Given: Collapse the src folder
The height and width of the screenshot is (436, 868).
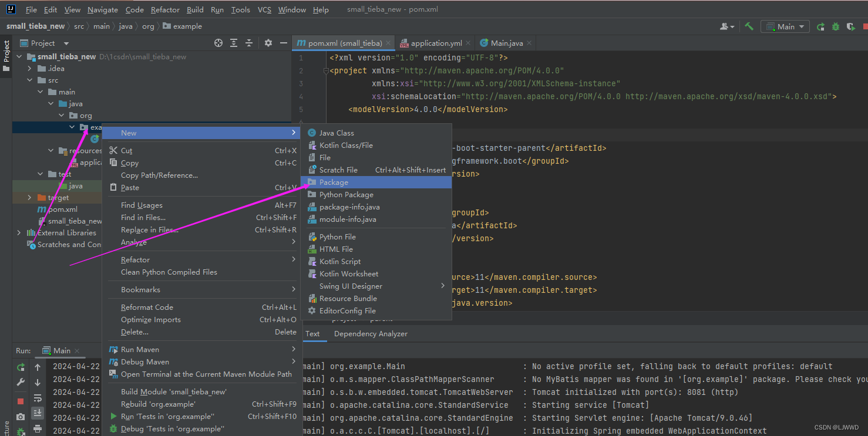Looking at the screenshot, I should tap(30, 80).
